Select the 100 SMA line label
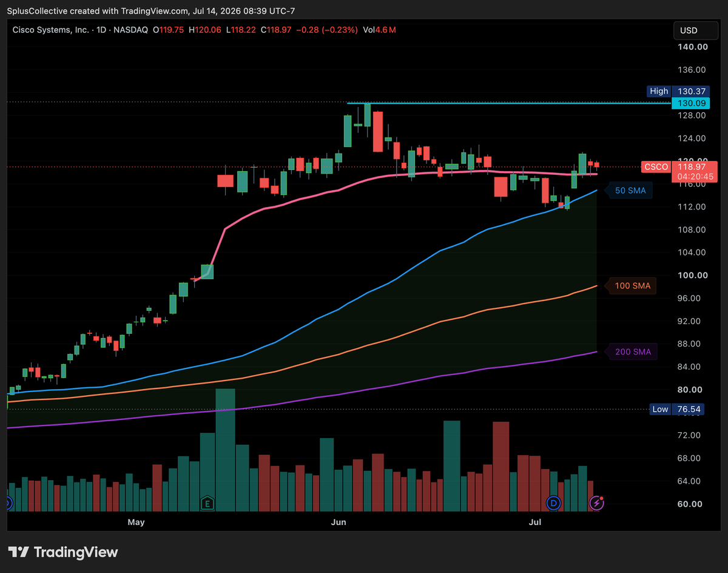 (632, 285)
